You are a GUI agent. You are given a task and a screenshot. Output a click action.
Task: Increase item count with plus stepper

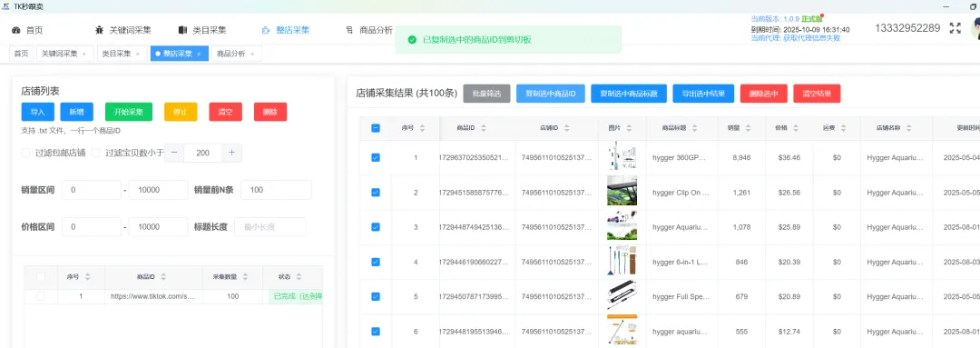(x=231, y=153)
